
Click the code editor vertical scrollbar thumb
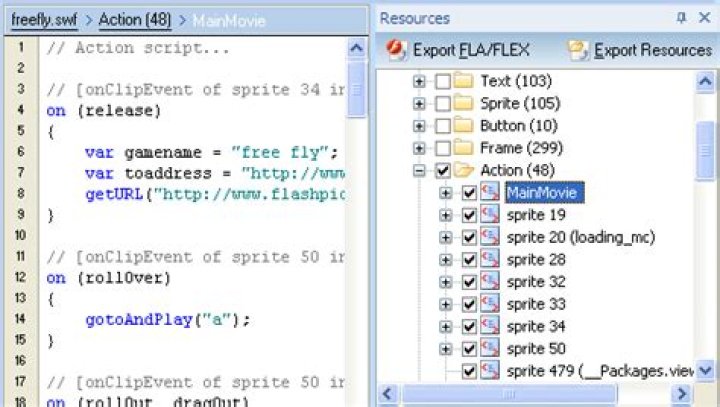[x=356, y=89]
